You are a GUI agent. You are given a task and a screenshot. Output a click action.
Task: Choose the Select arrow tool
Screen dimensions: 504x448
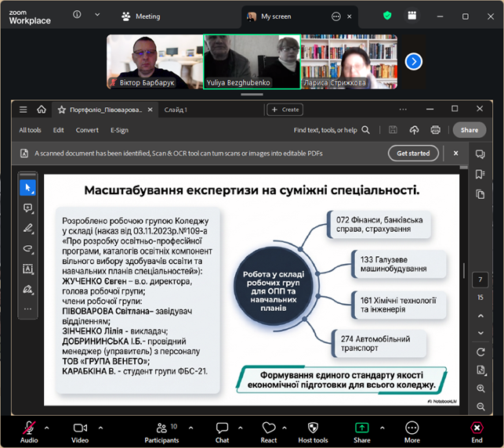(x=27, y=187)
